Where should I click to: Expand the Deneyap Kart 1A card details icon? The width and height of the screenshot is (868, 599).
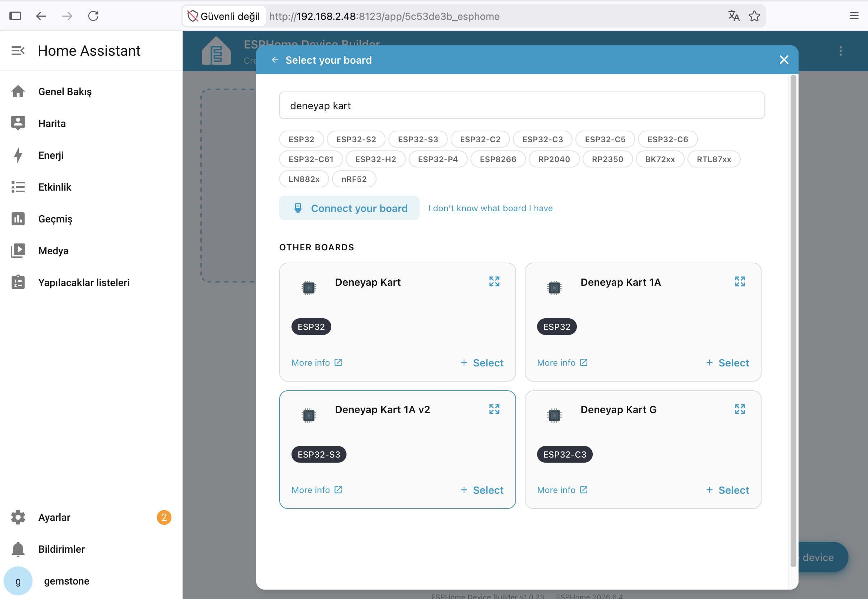click(740, 281)
